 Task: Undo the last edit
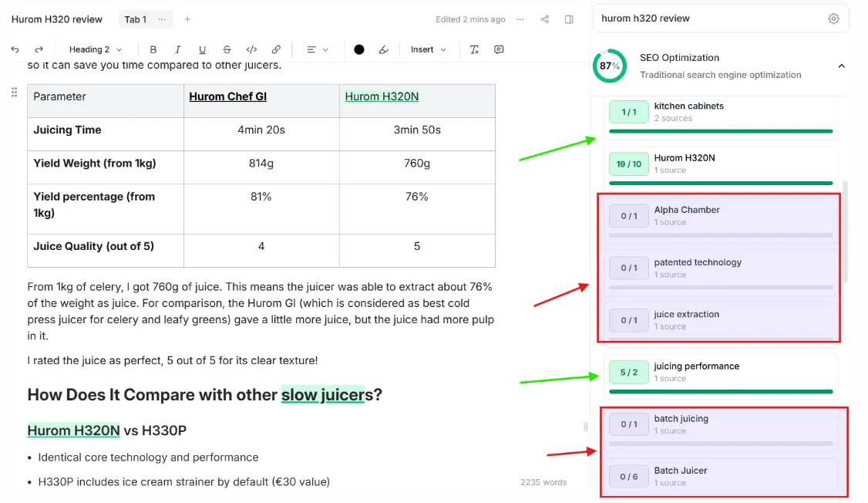click(x=15, y=50)
